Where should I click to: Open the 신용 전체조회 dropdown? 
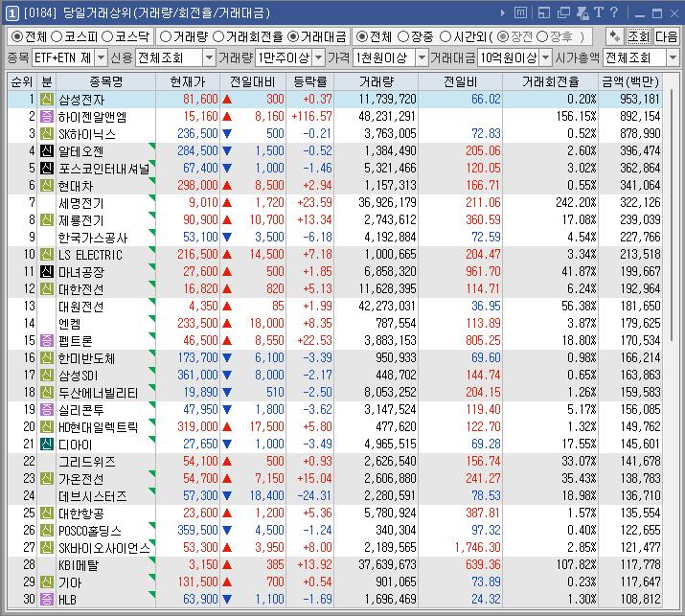click(x=209, y=57)
